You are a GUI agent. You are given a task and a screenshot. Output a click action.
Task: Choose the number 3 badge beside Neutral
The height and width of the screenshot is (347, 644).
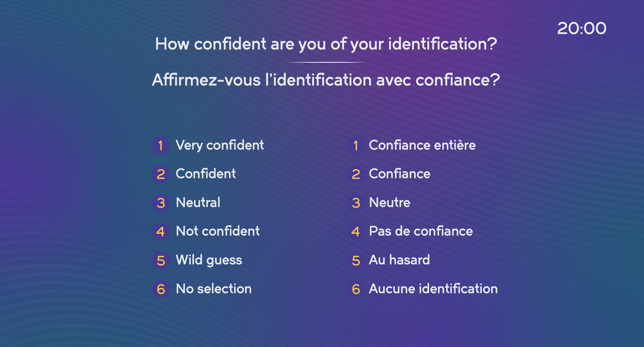(x=161, y=203)
